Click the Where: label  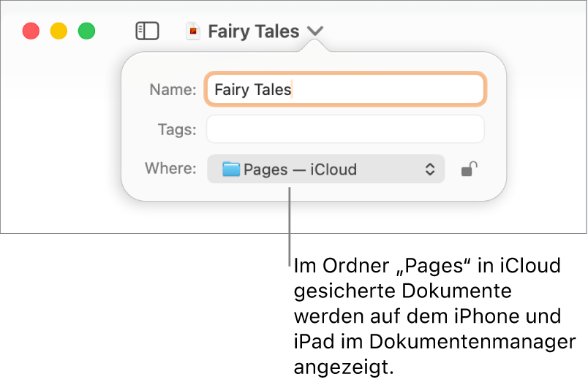click(x=170, y=169)
